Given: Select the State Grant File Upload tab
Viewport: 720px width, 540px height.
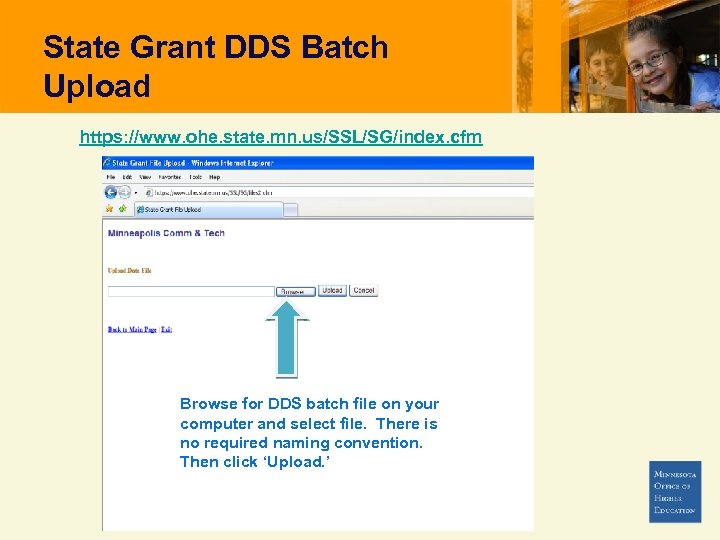Looking at the screenshot, I should [x=209, y=209].
